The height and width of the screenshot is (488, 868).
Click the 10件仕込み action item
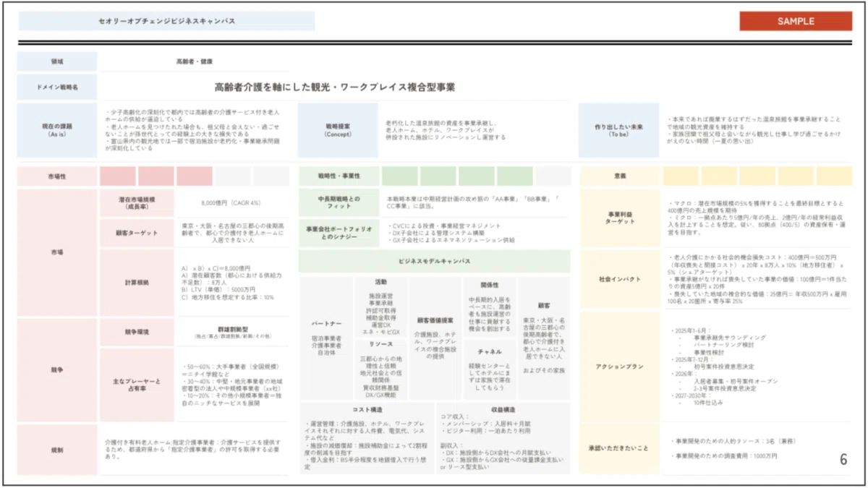(x=707, y=402)
